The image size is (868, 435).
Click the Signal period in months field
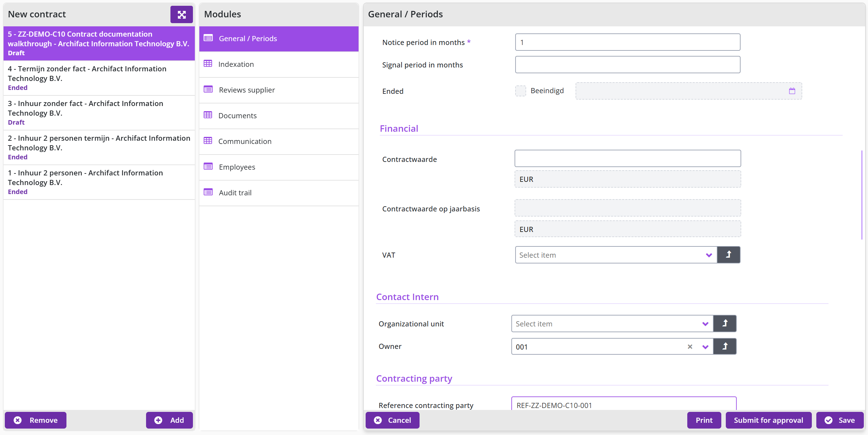click(x=628, y=64)
